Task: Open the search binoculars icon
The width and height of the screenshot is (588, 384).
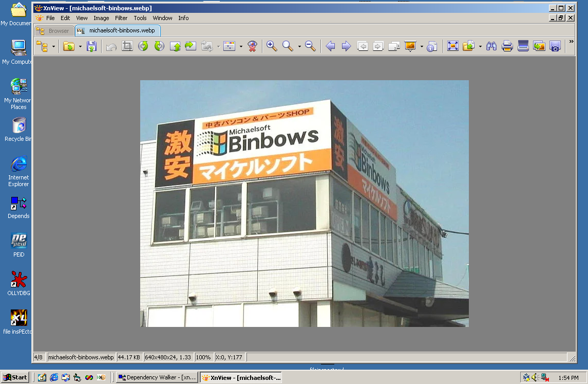Action: [x=491, y=46]
